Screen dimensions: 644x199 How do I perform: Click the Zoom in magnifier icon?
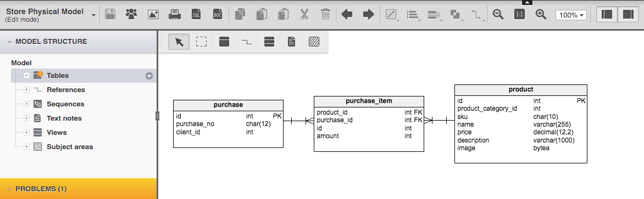coord(541,15)
